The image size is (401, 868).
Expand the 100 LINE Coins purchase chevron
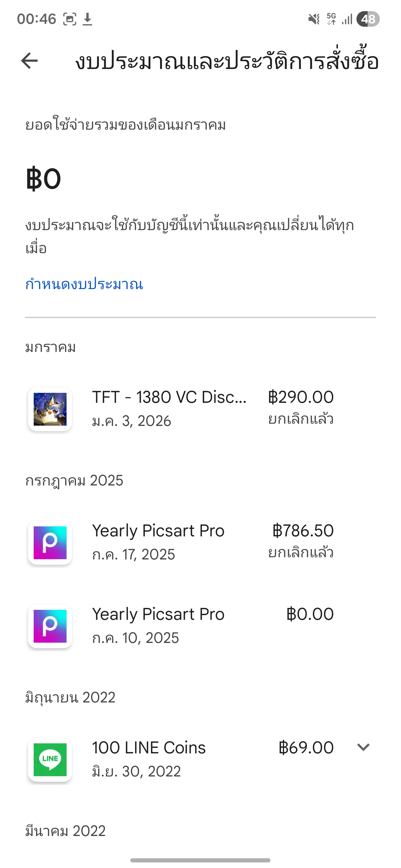click(x=363, y=747)
